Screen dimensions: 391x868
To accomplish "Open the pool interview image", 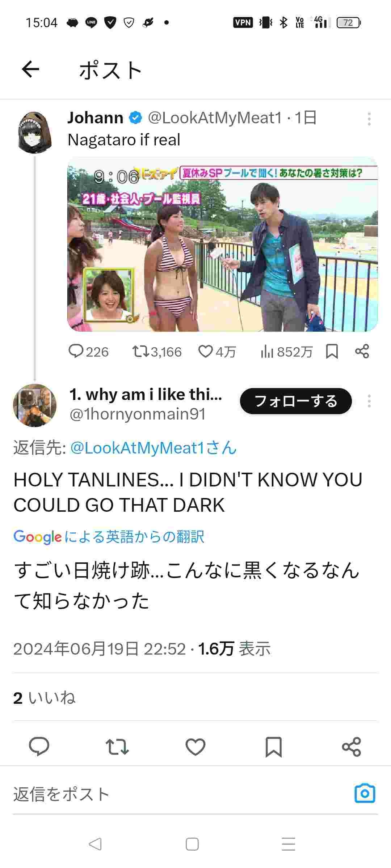I will point(223,244).
